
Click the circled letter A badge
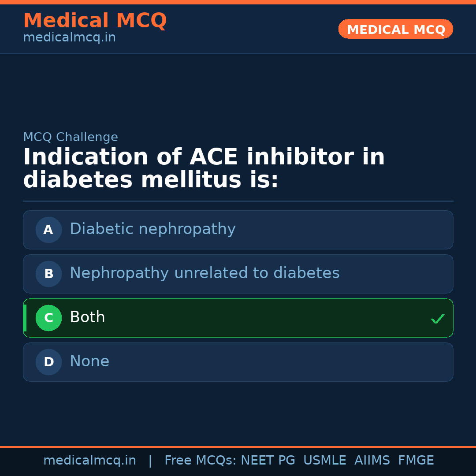click(x=48, y=230)
